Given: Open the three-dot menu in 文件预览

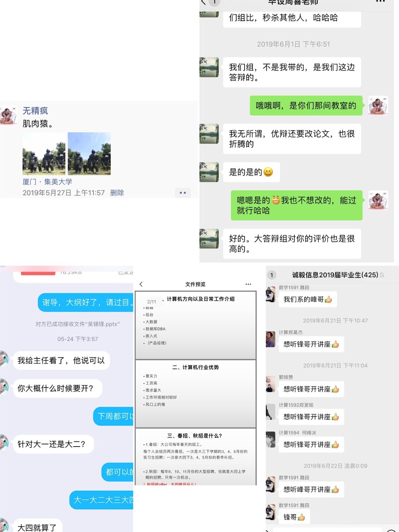Looking at the screenshot, I should pos(248,284).
